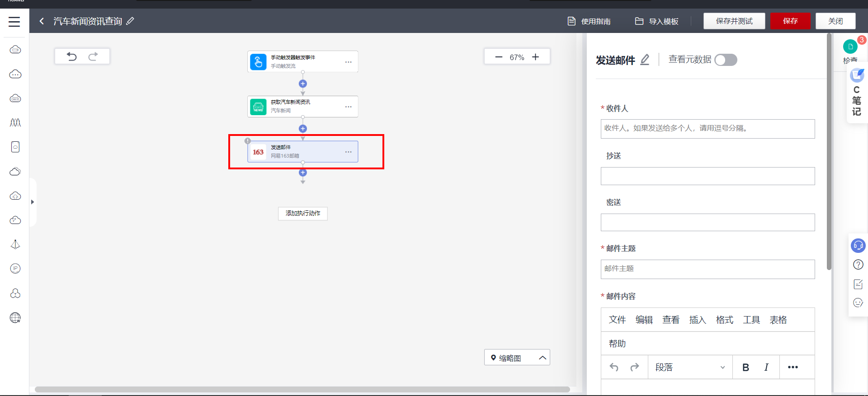Focus the 收件人 recipient field
Viewport: 868px width, 396px height.
tap(708, 129)
